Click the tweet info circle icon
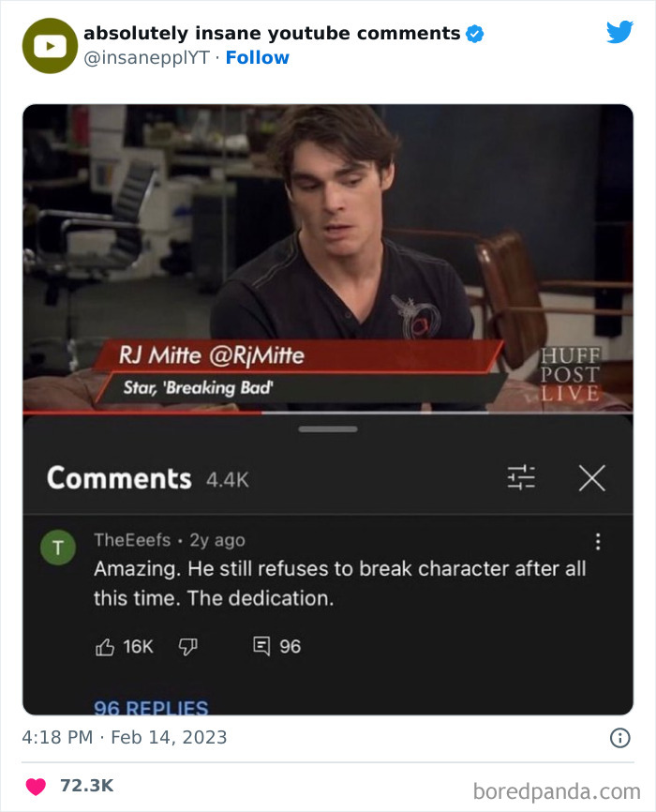This screenshot has height=812, width=656. point(619,737)
